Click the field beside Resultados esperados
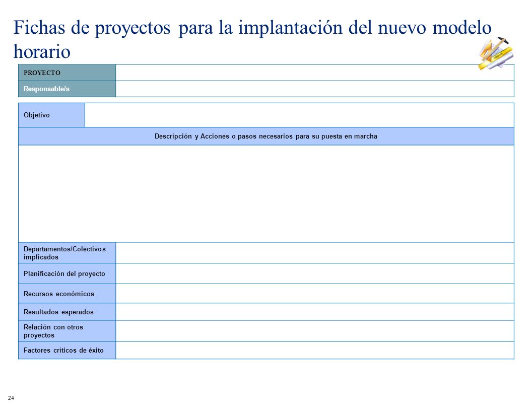This screenshot has height=411, width=532. click(315, 312)
